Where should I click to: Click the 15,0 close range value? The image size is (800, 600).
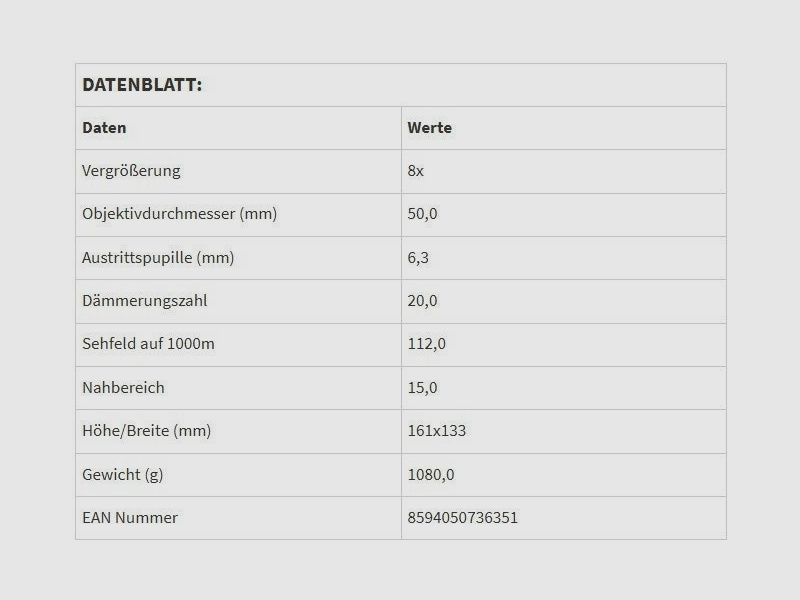click(423, 388)
